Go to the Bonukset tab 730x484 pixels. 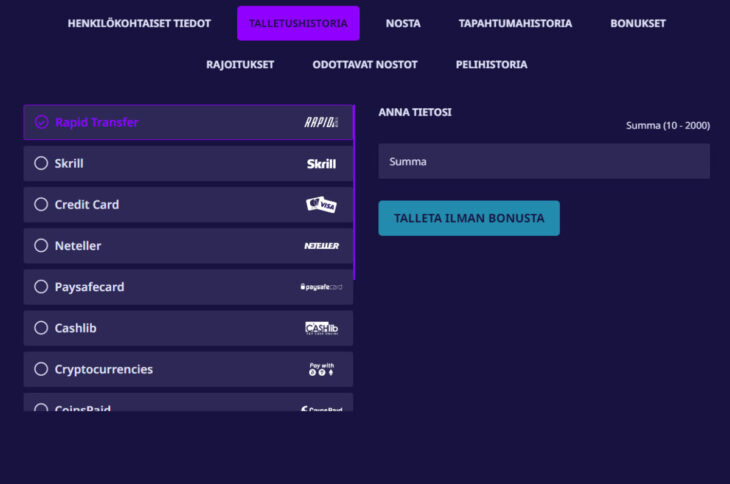[x=638, y=23]
